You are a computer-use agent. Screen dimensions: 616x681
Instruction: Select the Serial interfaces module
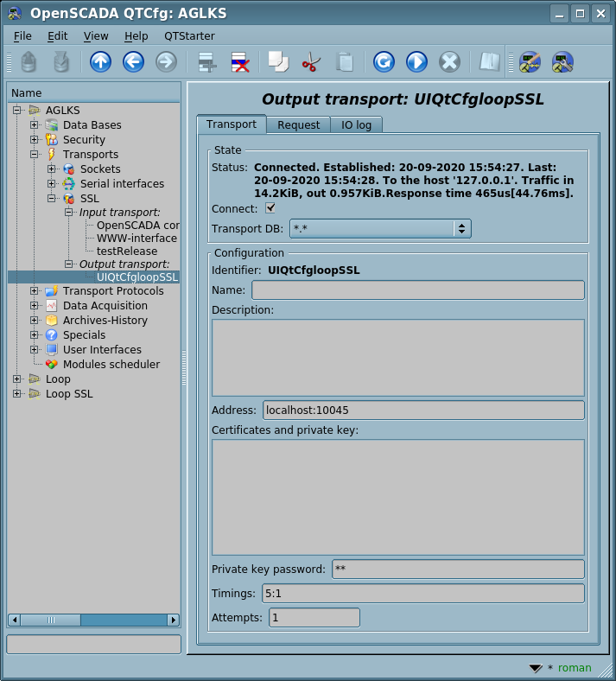click(122, 184)
